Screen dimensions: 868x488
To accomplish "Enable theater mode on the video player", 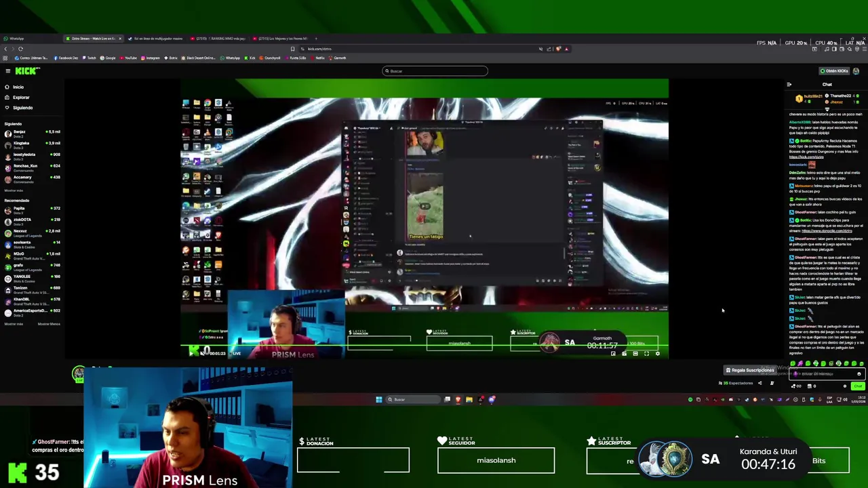I will pos(635,353).
